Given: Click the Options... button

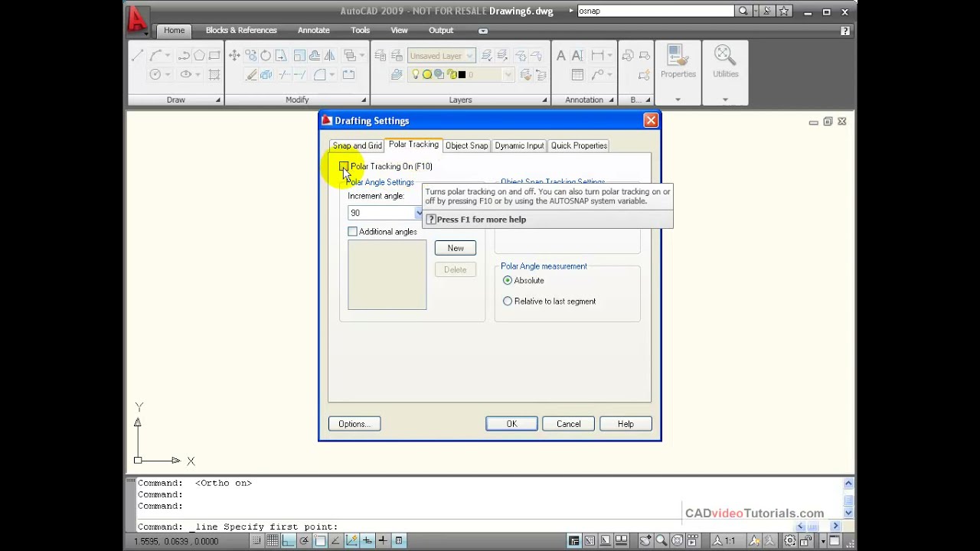Looking at the screenshot, I should pos(354,424).
